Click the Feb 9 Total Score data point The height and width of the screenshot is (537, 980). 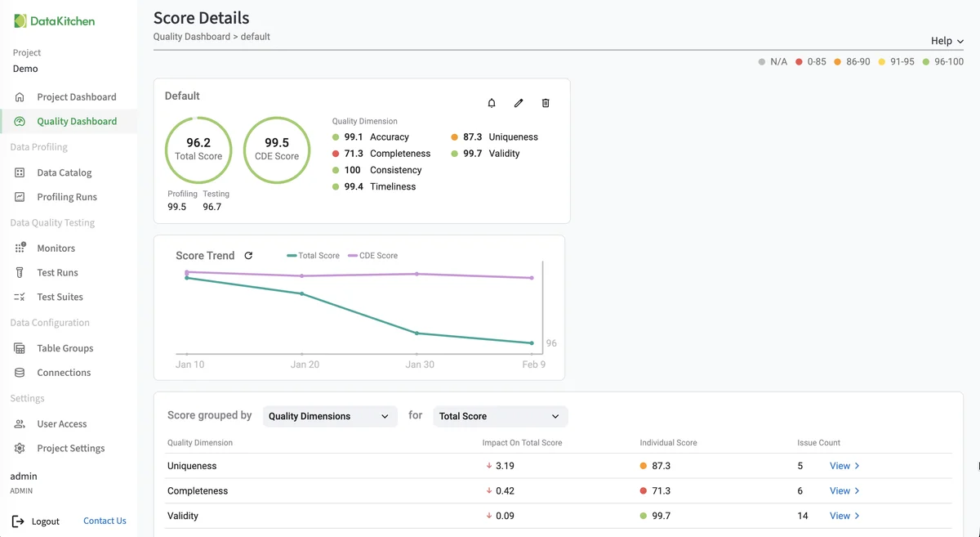pyautogui.click(x=532, y=343)
